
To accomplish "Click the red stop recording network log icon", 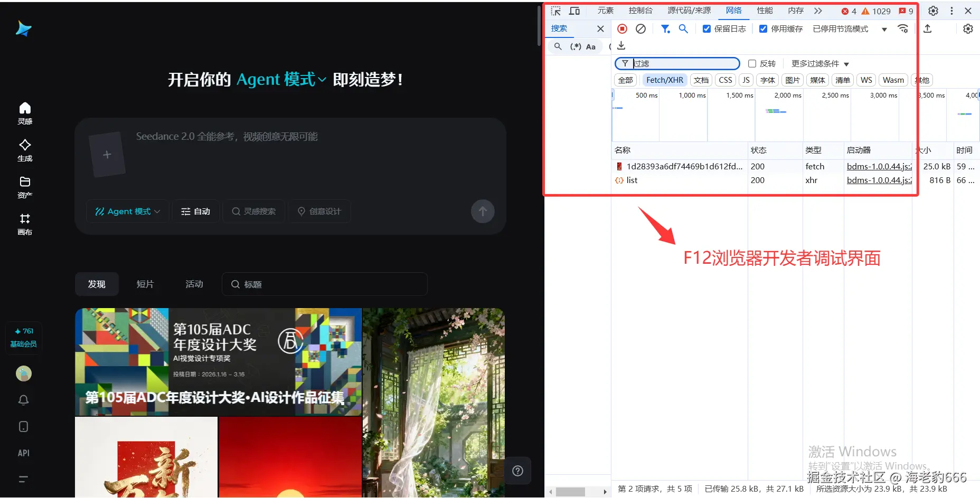I will coord(622,28).
